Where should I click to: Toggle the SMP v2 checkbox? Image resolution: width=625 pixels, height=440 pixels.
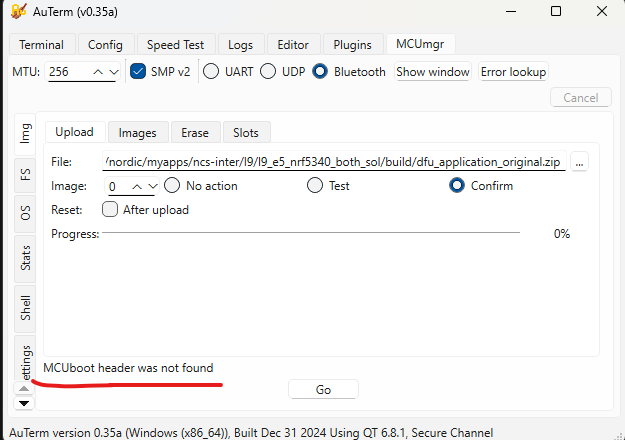point(139,72)
